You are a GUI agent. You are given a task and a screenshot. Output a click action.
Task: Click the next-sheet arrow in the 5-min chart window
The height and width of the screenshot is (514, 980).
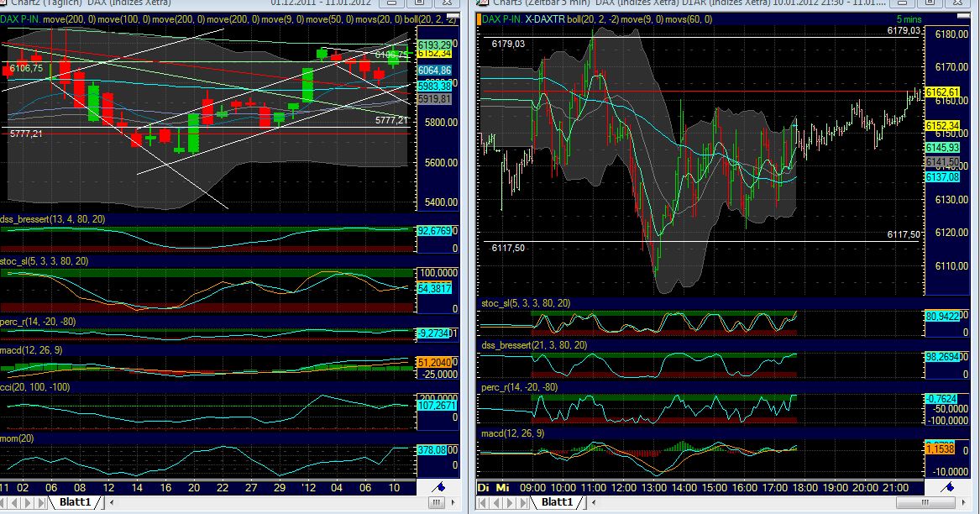click(x=510, y=502)
